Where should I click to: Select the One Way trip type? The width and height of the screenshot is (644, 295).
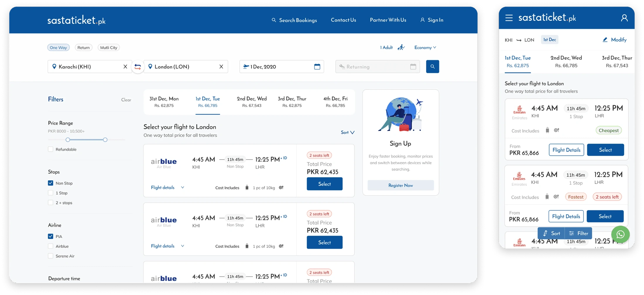tap(58, 47)
